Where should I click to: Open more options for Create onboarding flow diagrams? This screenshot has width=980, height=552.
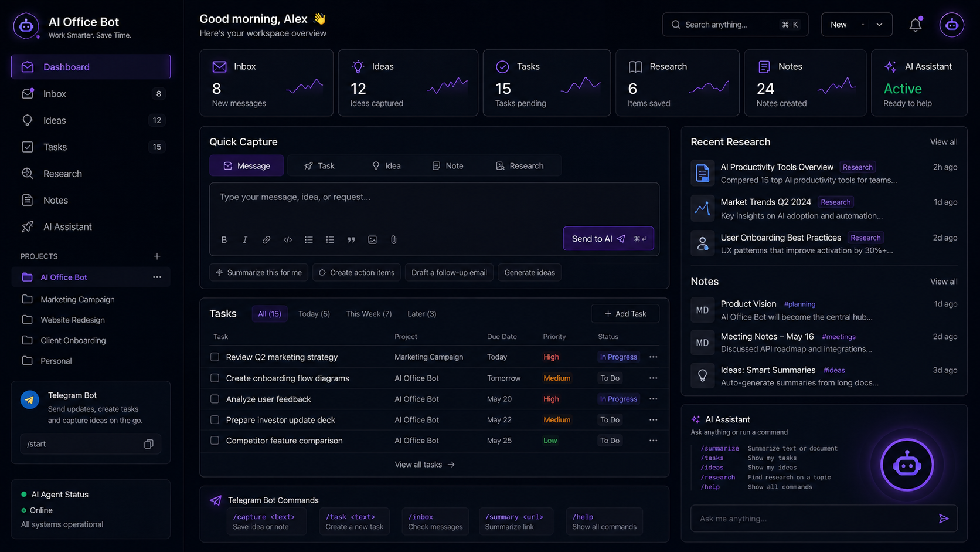[x=653, y=378]
